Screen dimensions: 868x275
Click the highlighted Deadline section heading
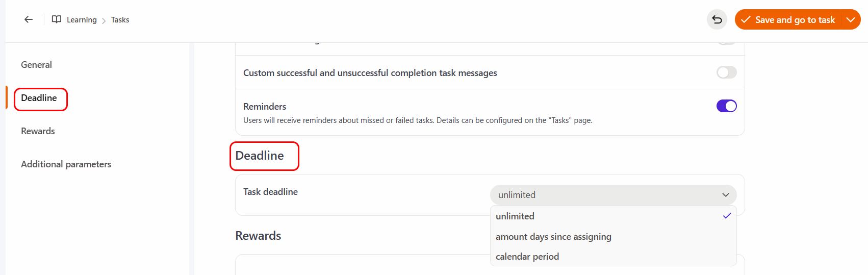(260, 156)
